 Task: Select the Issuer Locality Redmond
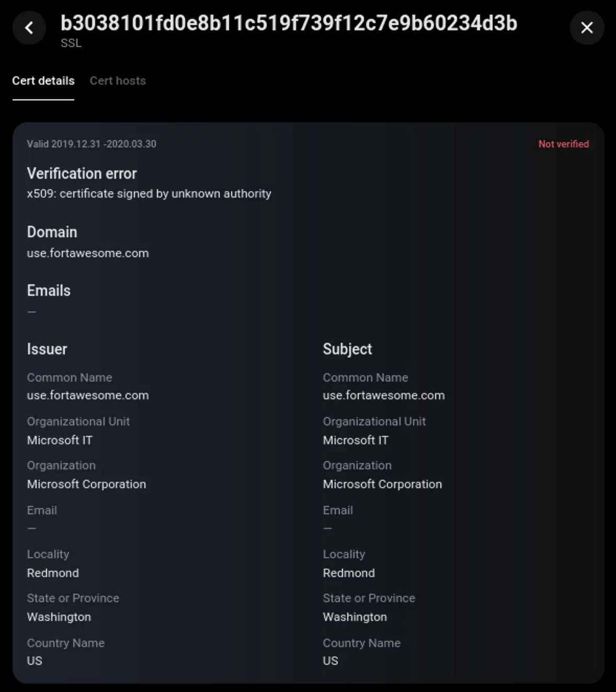53,573
